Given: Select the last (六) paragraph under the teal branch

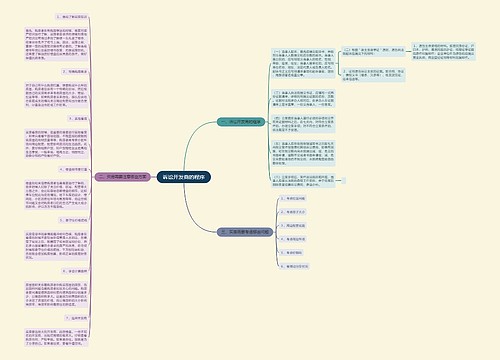Looking at the screenshot, I should 303,181.
